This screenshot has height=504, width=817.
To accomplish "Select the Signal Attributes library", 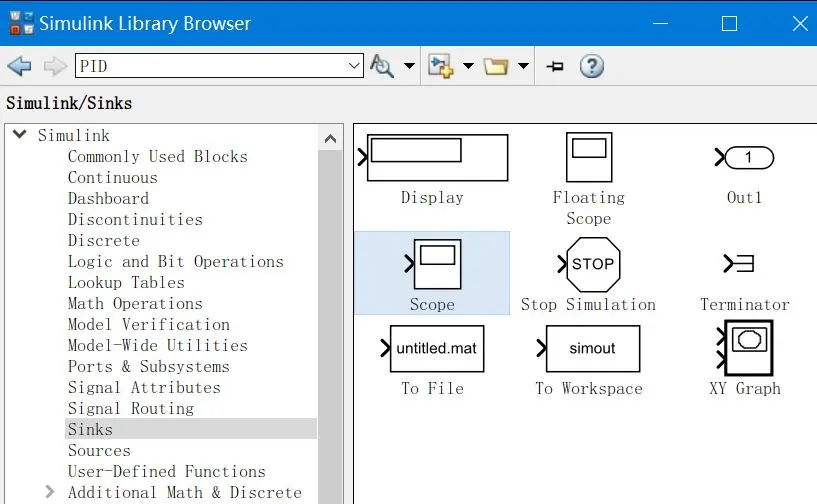I will coord(144,387).
